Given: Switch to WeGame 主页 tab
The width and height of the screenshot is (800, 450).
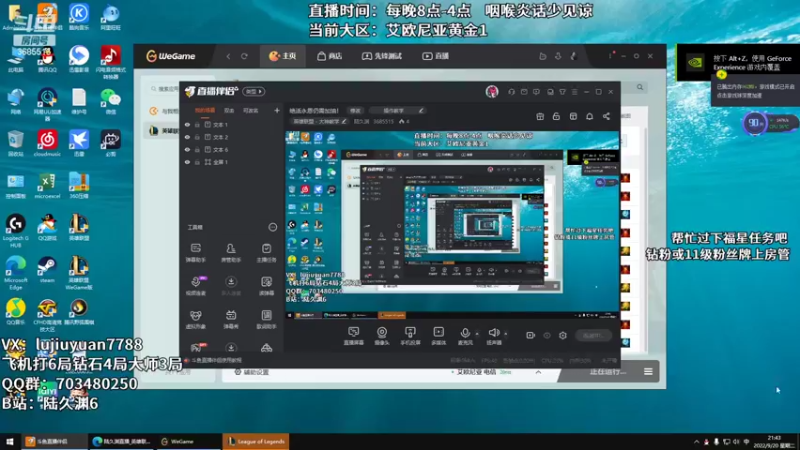Looking at the screenshot, I should 283,56.
